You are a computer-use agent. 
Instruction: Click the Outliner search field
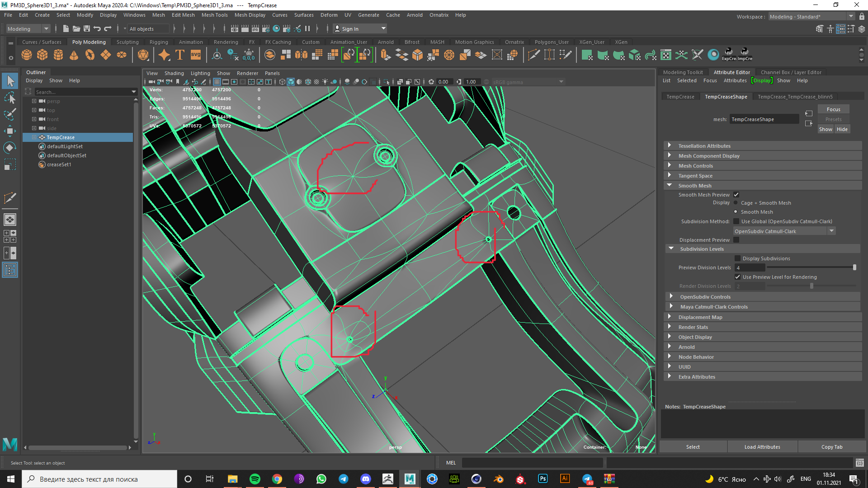[x=81, y=92]
